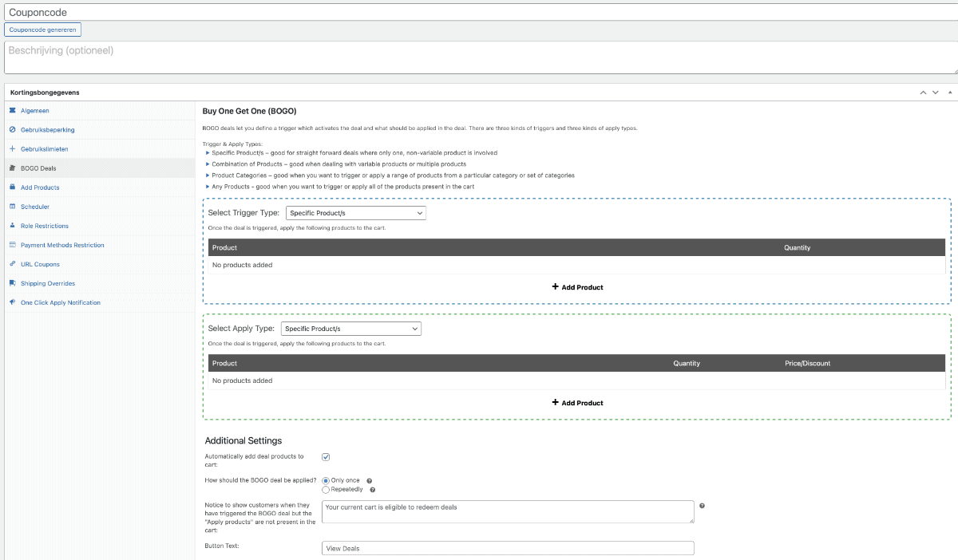958x560 pixels.
Task: Click the Role Restrictions user icon
Action: [12, 226]
